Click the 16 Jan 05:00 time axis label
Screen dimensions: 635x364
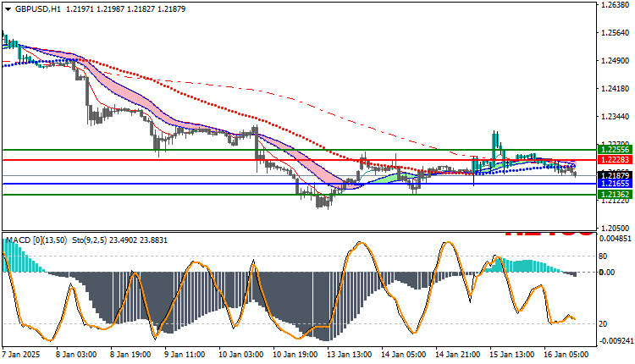point(566,355)
